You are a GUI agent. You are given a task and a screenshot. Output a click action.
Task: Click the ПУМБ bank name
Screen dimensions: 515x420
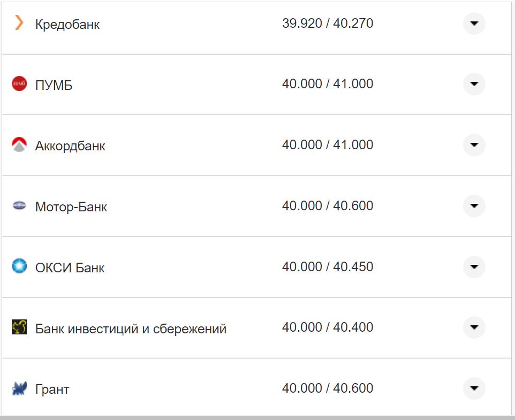(54, 85)
